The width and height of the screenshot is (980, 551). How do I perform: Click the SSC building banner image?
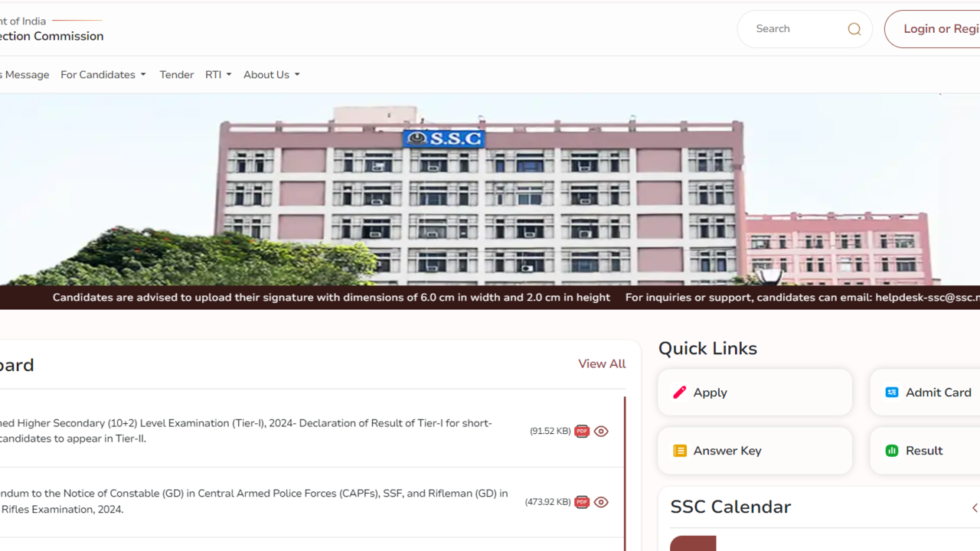(x=490, y=189)
